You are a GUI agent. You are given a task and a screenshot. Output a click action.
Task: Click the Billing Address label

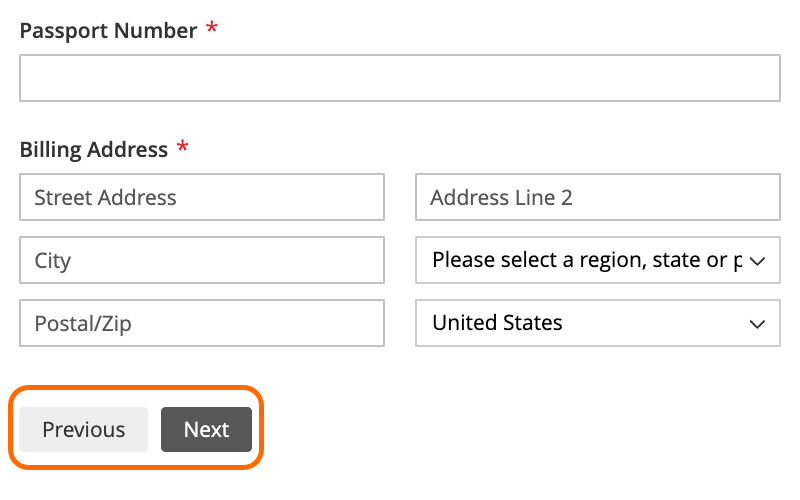click(93, 150)
